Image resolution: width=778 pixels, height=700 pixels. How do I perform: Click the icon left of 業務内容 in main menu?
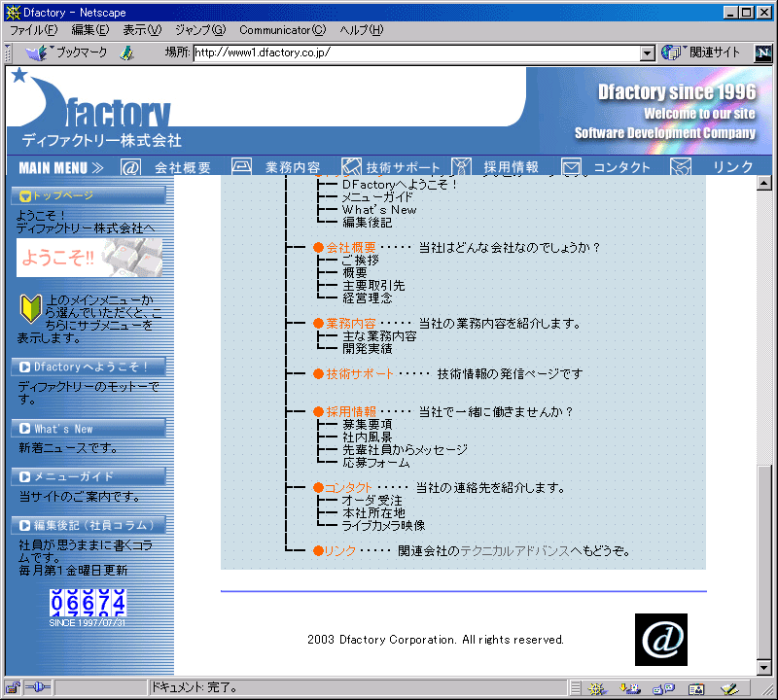point(241,166)
